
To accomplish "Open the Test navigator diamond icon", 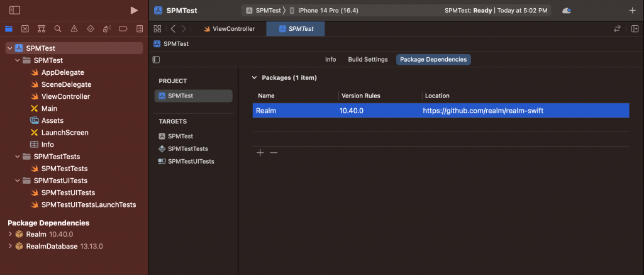I will pos(91,29).
